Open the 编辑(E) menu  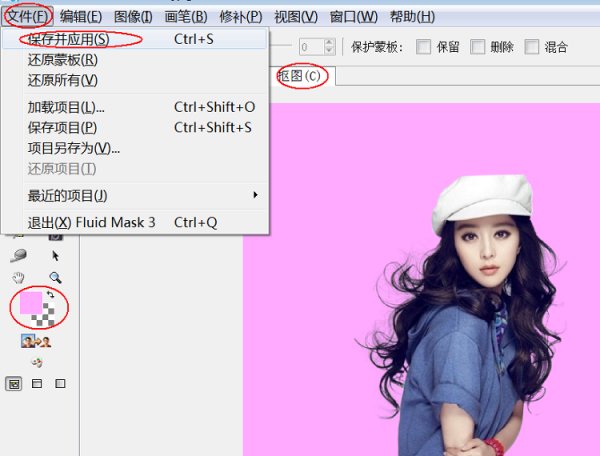(x=80, y=16)
